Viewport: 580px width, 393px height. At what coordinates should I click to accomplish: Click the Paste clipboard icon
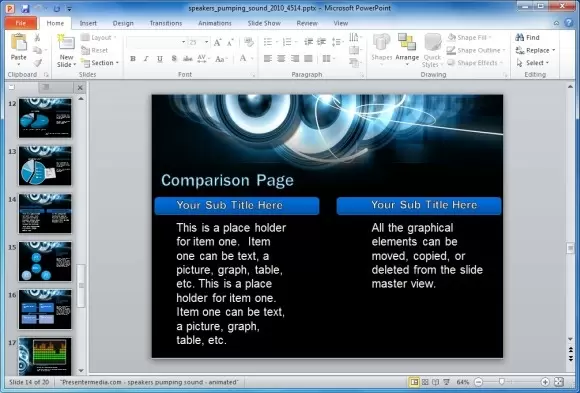point(18,42)
